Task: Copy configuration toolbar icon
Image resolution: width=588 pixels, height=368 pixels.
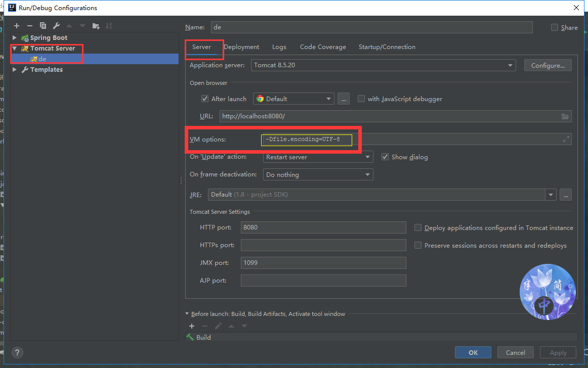Action: [x=43, y=26]
